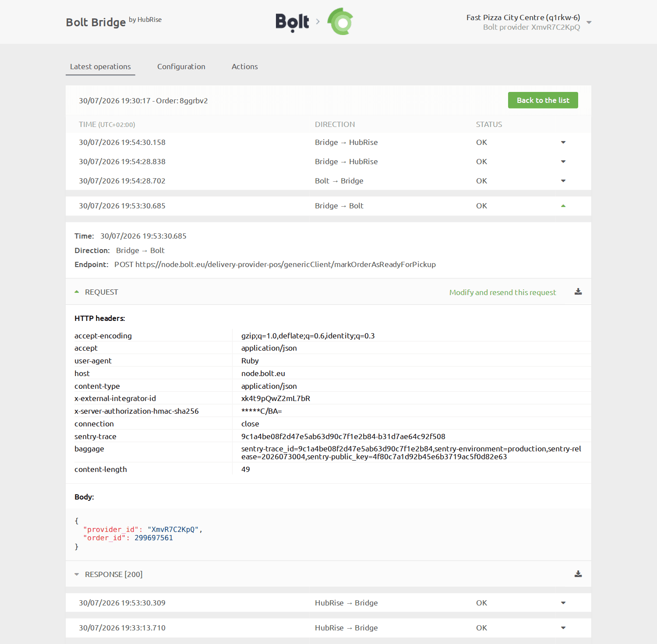Click the accept header value application/json
Image resolution: width=657 pixels, height=644 pixels.
pos(269,348)
